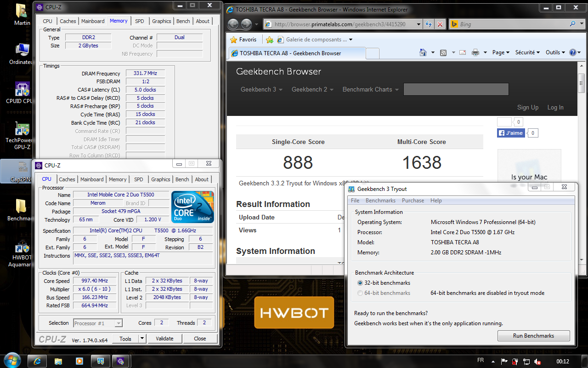Open Windows Media Player from the taskbar
The width and height of the screenshot is (588, 368).
[x=79, y=361]
